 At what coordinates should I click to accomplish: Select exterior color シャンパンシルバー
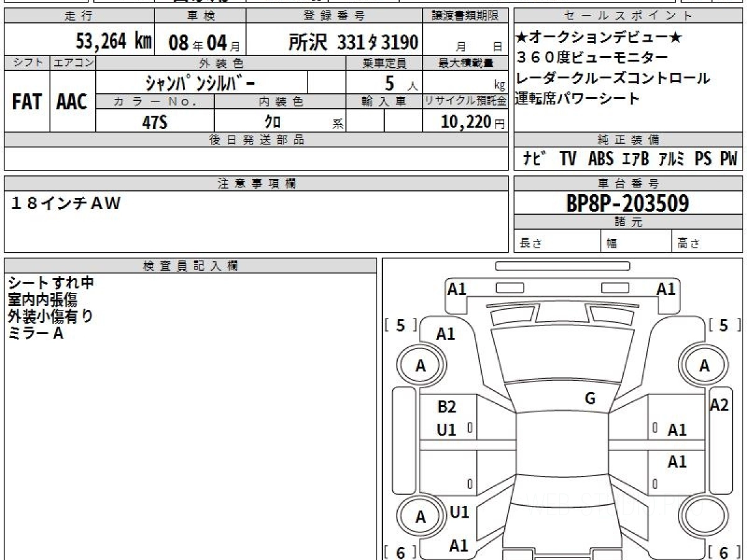tap(199, 82)
